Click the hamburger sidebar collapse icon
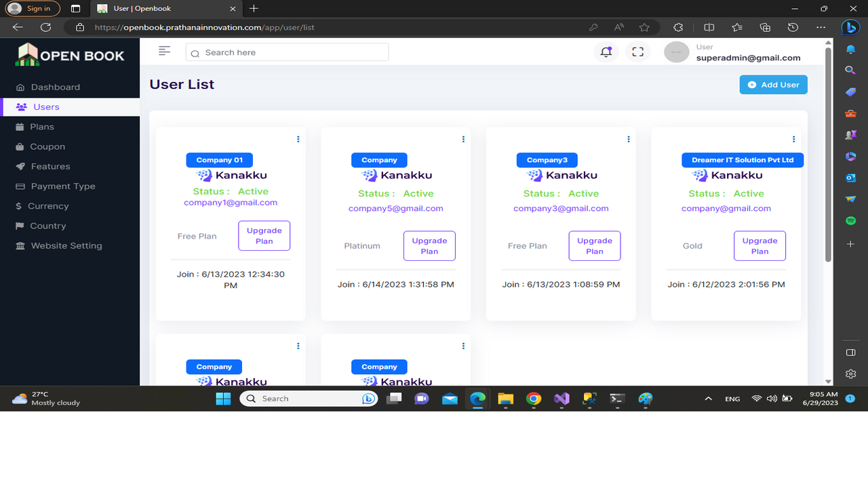Viewport: 868px width, 488px height. click(164, 51)
